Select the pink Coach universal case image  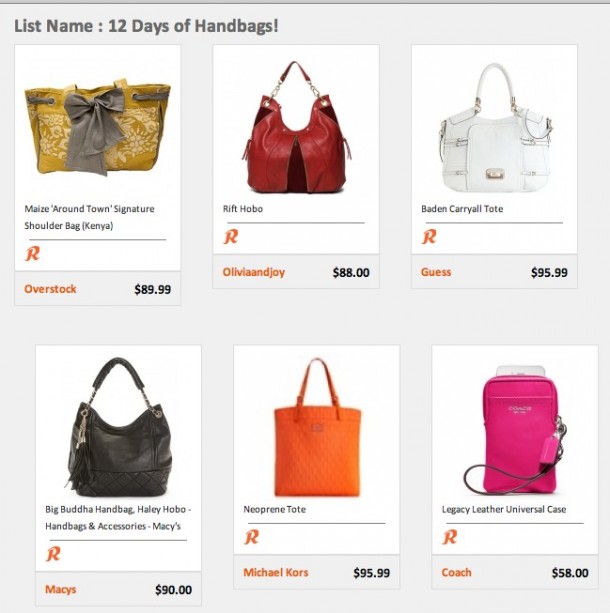click(x=516, y=430)
